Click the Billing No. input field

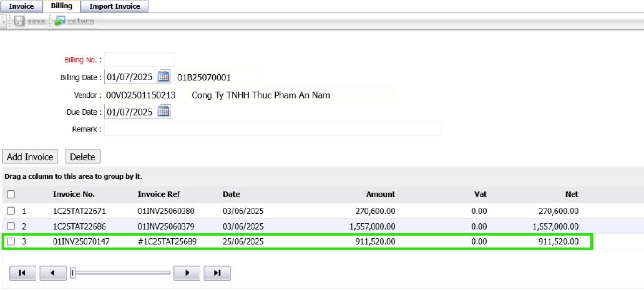139,60
